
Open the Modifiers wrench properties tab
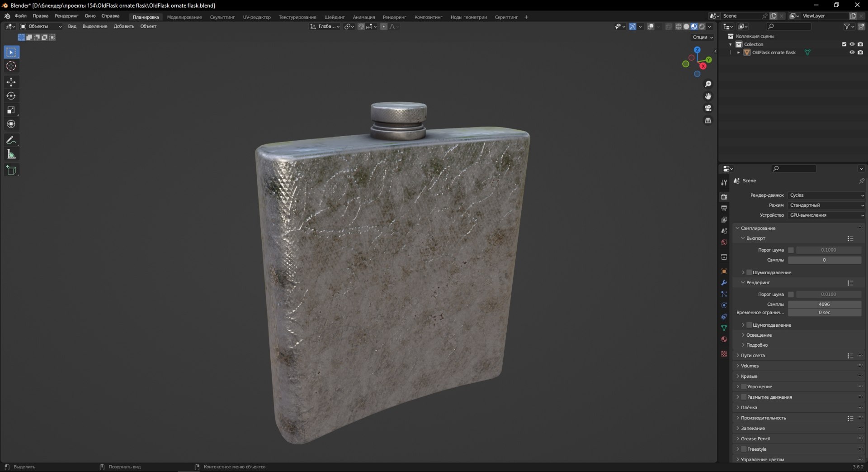tap(724, 283)
